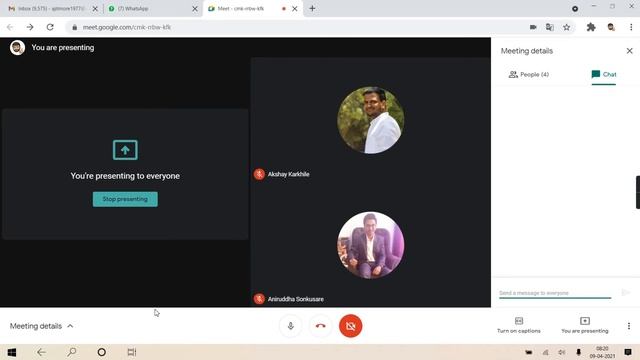Click the presenting upload arrow icon

pos(125,150)
